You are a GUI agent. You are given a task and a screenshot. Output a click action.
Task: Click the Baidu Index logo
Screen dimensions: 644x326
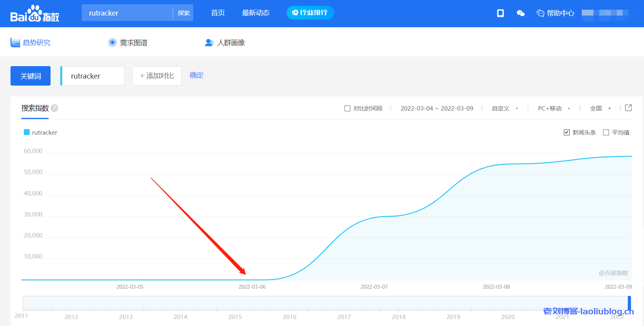point(35,14)
